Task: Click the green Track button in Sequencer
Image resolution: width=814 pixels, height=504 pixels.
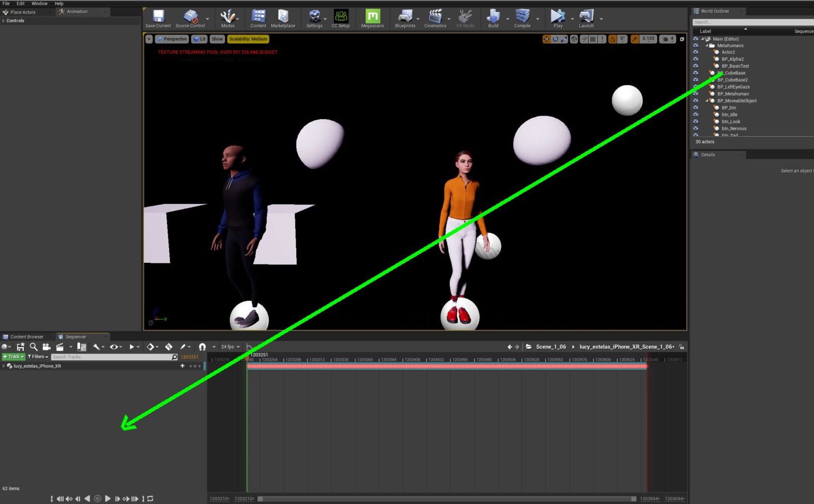Action: click(x=13, y=357)
